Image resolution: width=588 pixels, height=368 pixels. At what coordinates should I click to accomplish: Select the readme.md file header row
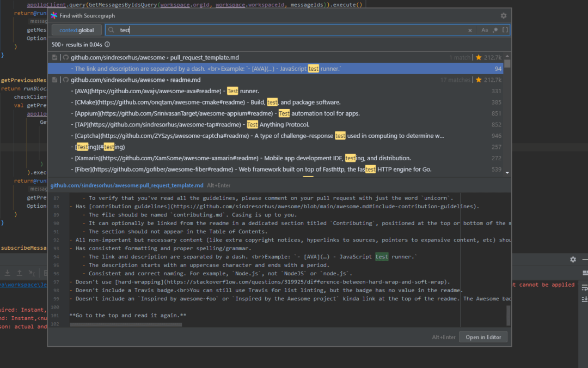pos(275,80)
